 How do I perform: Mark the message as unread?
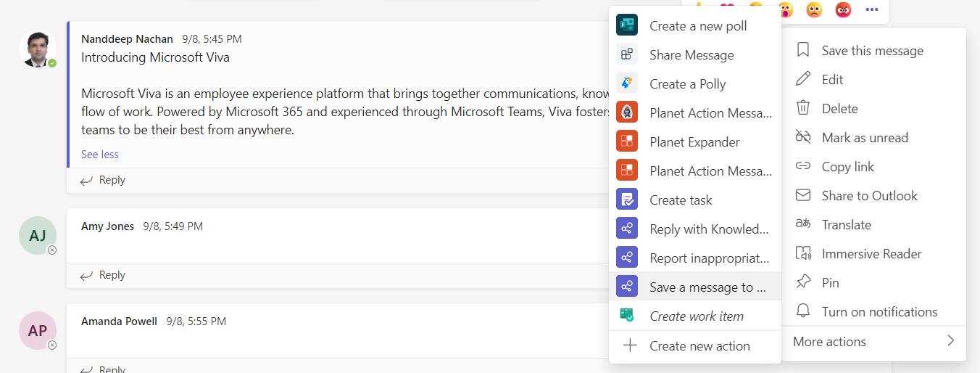(864, 138)
